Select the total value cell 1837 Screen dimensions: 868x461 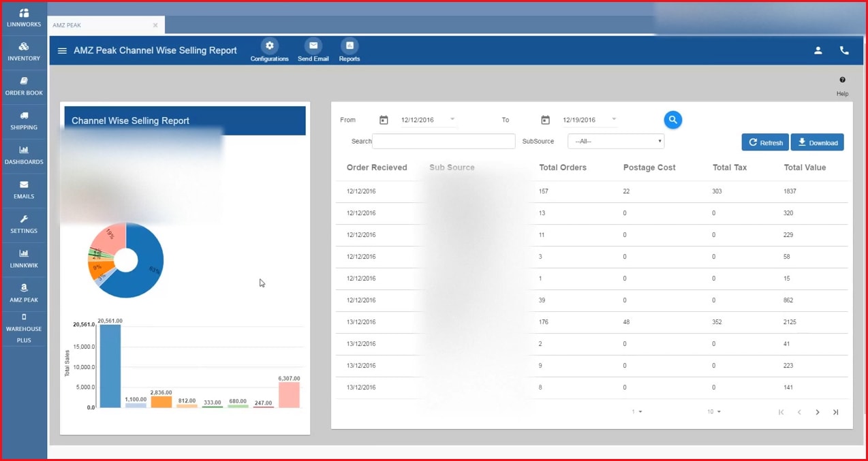point(790,191)
